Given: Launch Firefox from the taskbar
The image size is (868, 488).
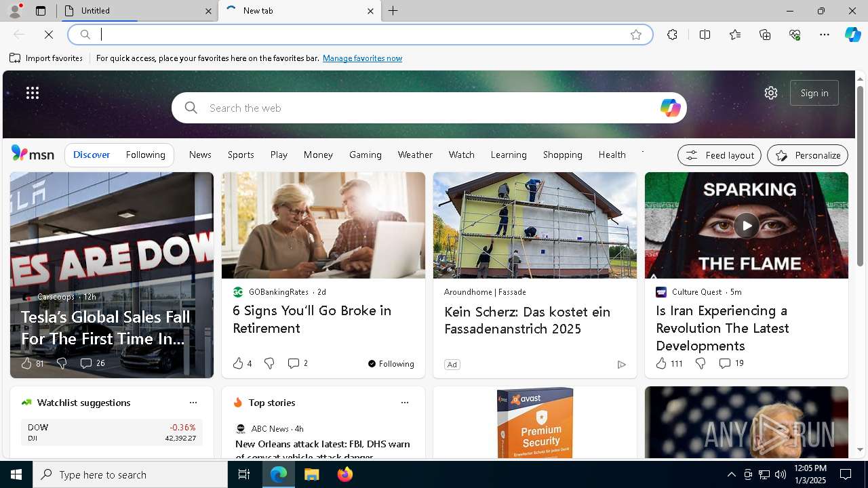Looking at the screenshot, I should point(344,474).
